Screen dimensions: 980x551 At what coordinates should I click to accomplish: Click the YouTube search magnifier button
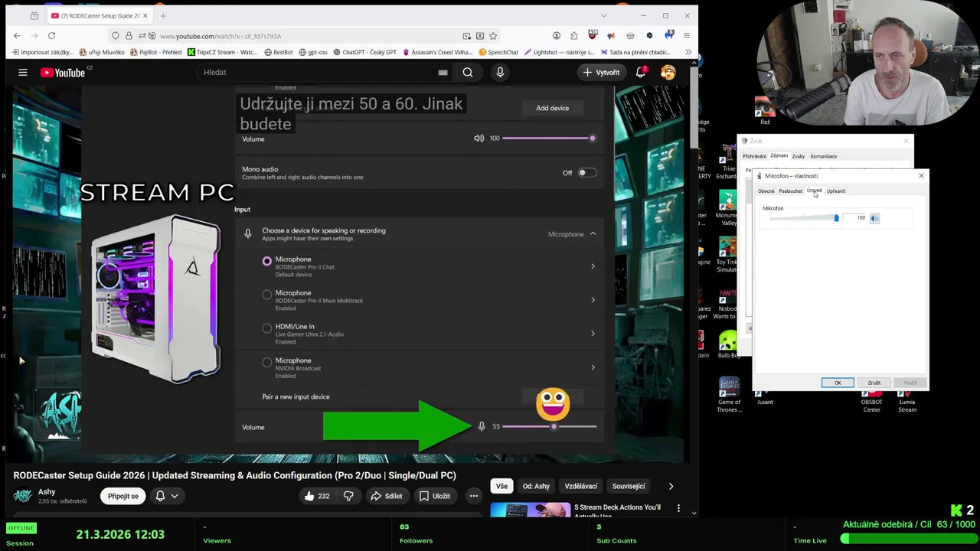coord(468,72)
